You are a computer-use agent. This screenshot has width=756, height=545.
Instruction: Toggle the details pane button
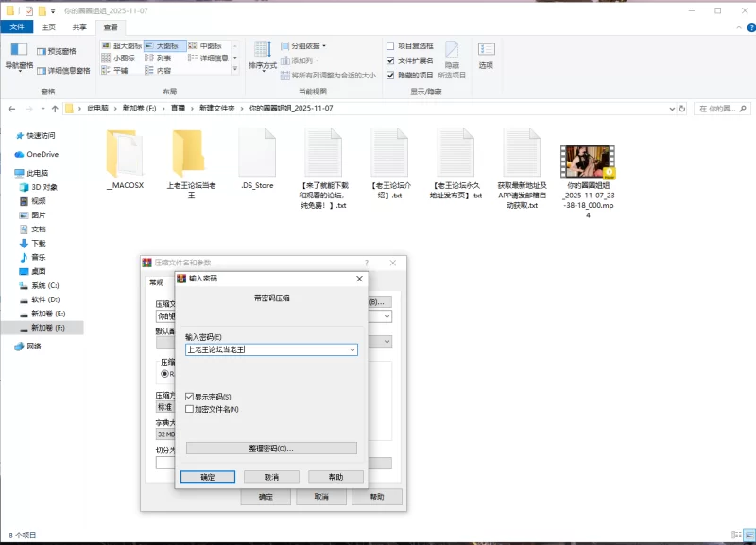63,70
